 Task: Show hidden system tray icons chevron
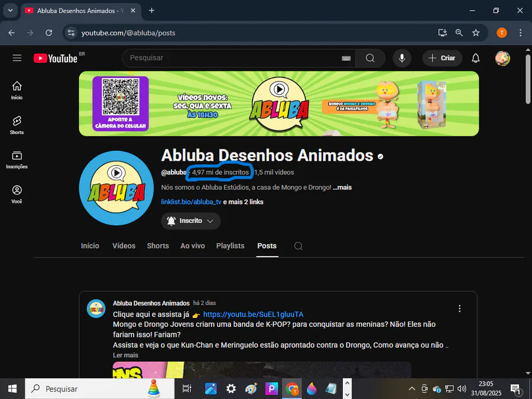(411, 389)
